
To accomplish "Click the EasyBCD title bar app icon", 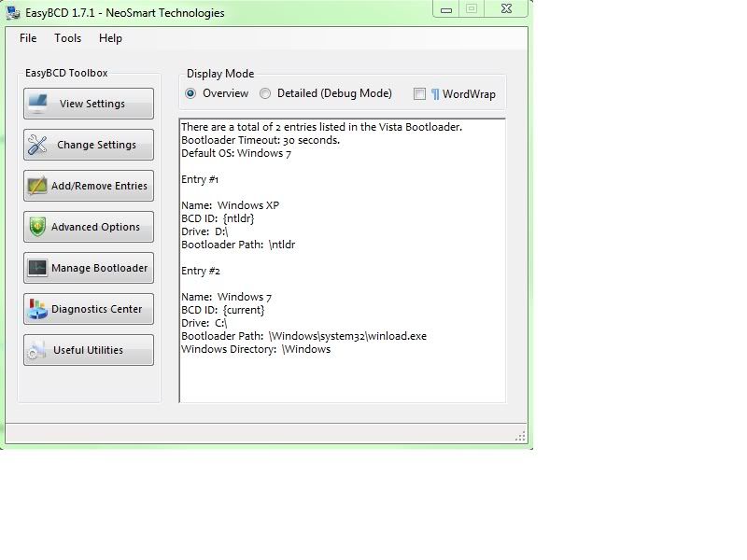I will pyautogui.click(x=12, y=13).
